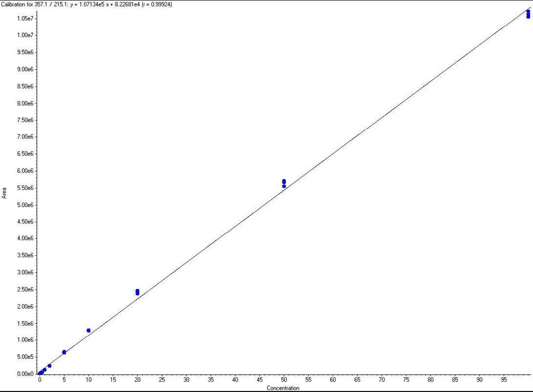Select the data point at concentration 10
533x392 pixels.
coord(88,331)
